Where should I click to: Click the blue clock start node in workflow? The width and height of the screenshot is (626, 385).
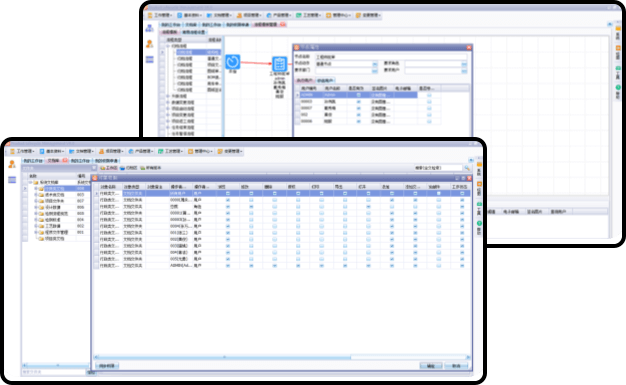tap(233, 62)
